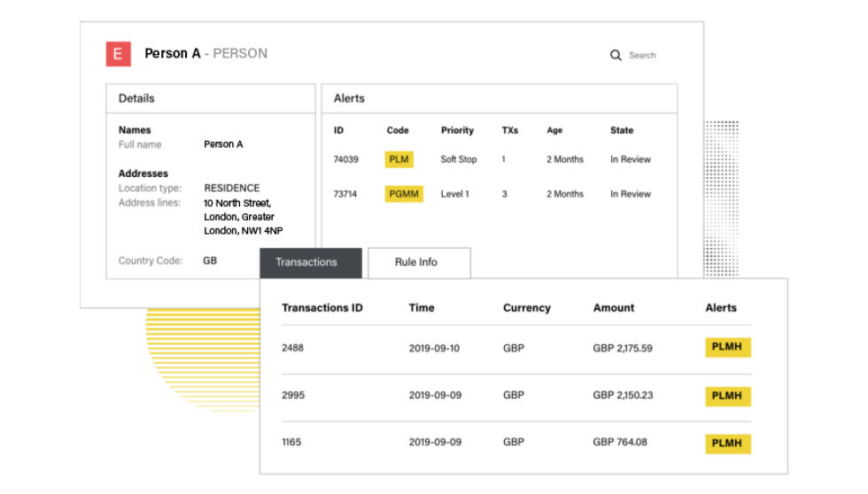Open the Rule Info tab
Screen dimensions: 868x494
point(416,262)
